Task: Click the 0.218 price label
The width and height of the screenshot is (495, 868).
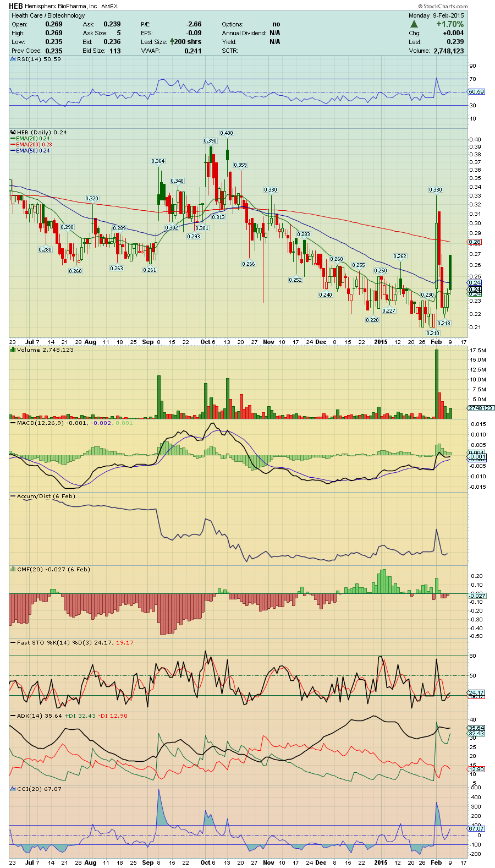Action: click(444, 324)
